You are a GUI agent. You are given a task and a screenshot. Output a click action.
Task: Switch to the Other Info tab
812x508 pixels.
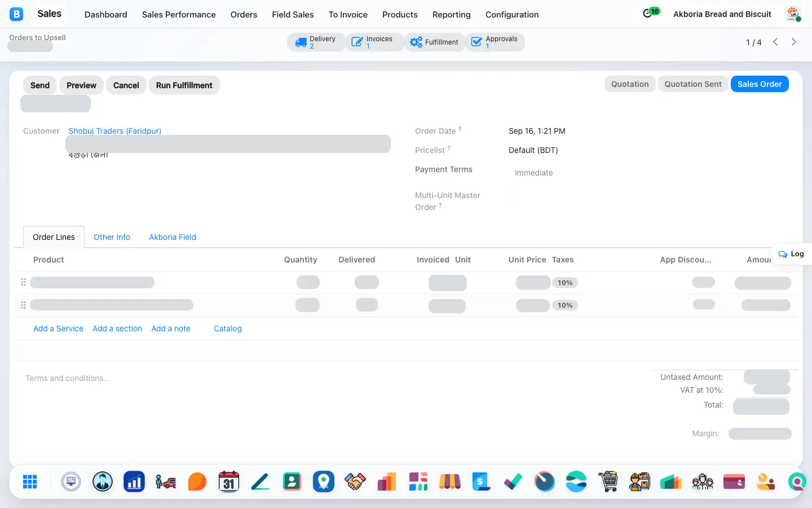pos(112,237)
